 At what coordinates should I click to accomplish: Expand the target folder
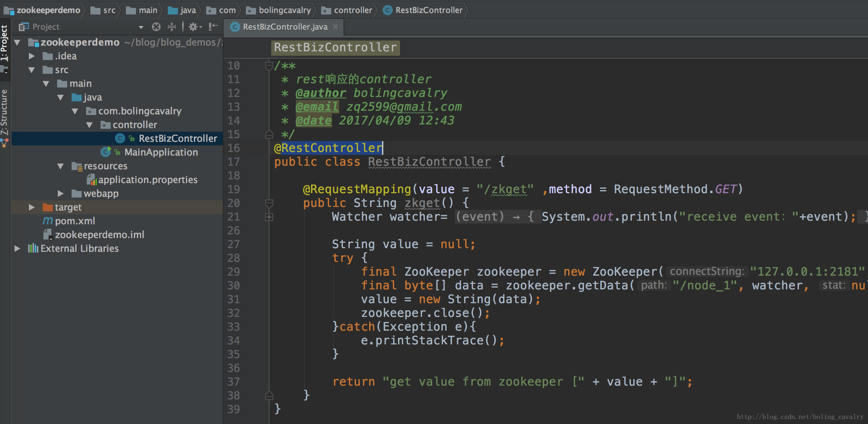pyautogui.click(x=32, y=207)
